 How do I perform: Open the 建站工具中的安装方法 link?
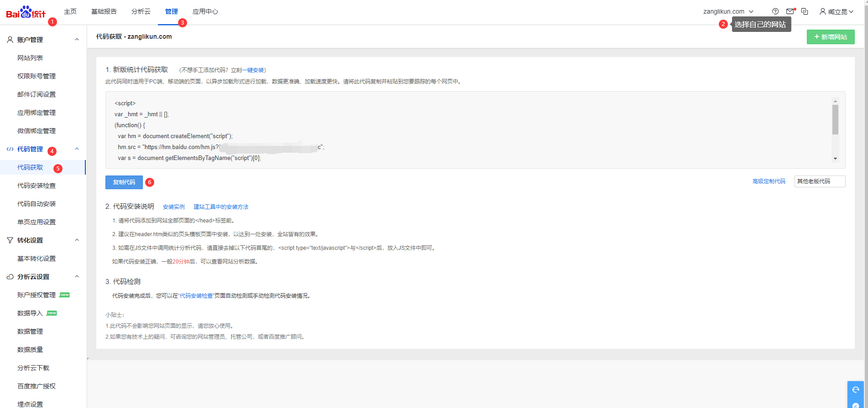[221, 207]
